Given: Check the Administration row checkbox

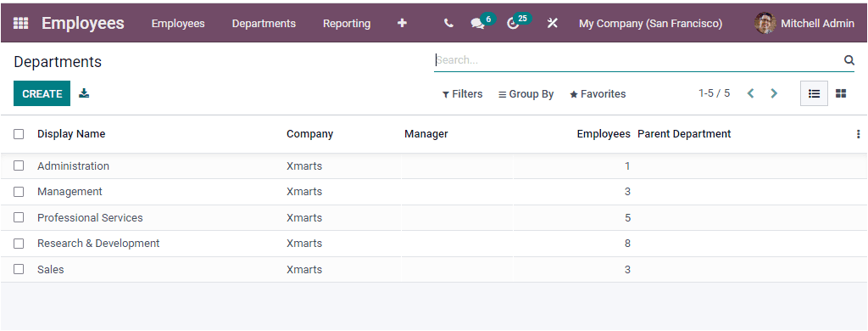Looking at the screenshot, I should coord(19,165).
